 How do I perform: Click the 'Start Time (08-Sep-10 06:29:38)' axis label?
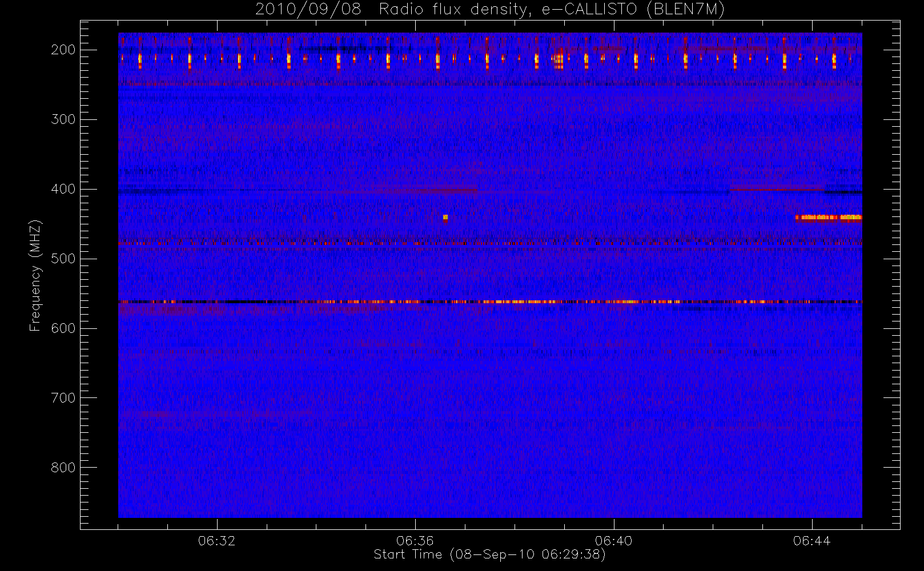pyautogui.click(x=489, y=554)
